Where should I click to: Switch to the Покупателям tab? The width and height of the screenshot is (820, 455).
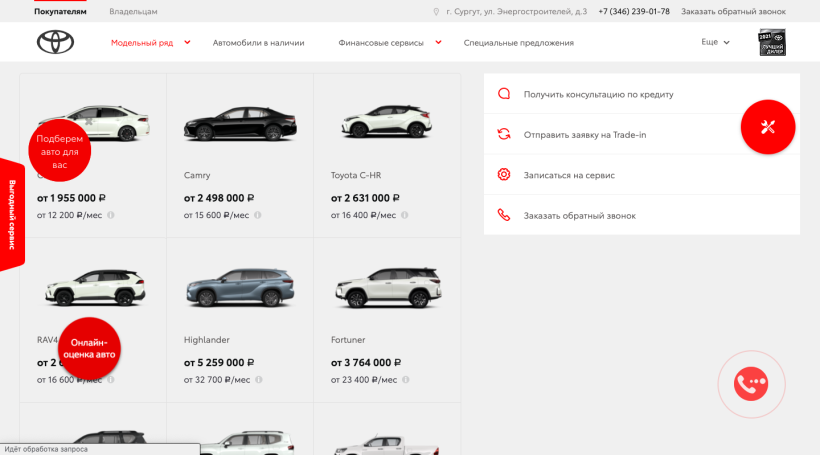[x=60, y=12]
